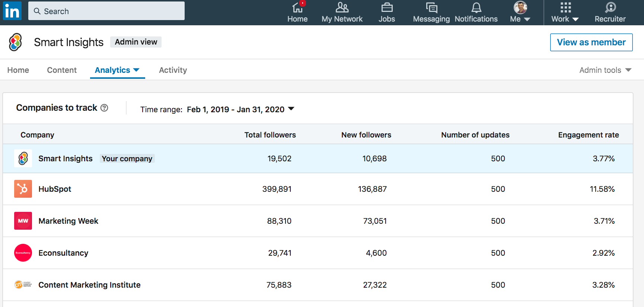644x307 pixels.
Task: Check the Notifications bell icon
Action: pyautogui.click(x=476, y=7)
